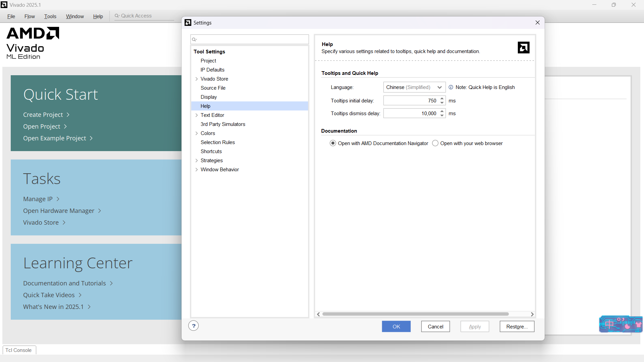Click the Vivado Store link under Tasks
This screenshot has height=362, width=644.
tap(44, 223)
